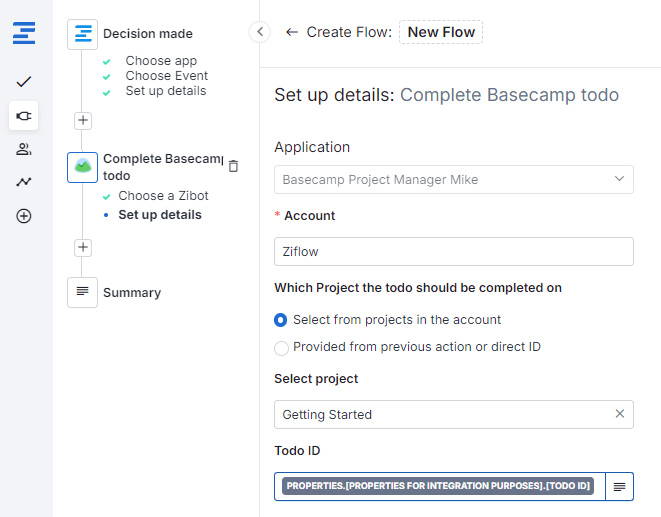Go to the Summary step

(131, 293)
